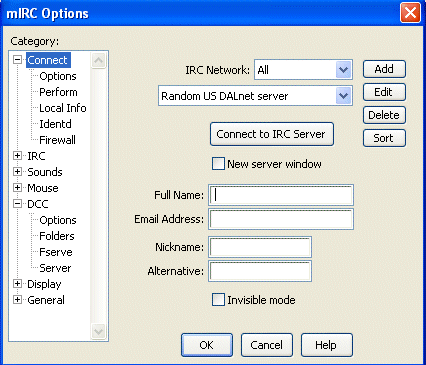Enable the New server window checkbox
The height and width of the screenshot is (365, 426).
(x=218, y=164)
